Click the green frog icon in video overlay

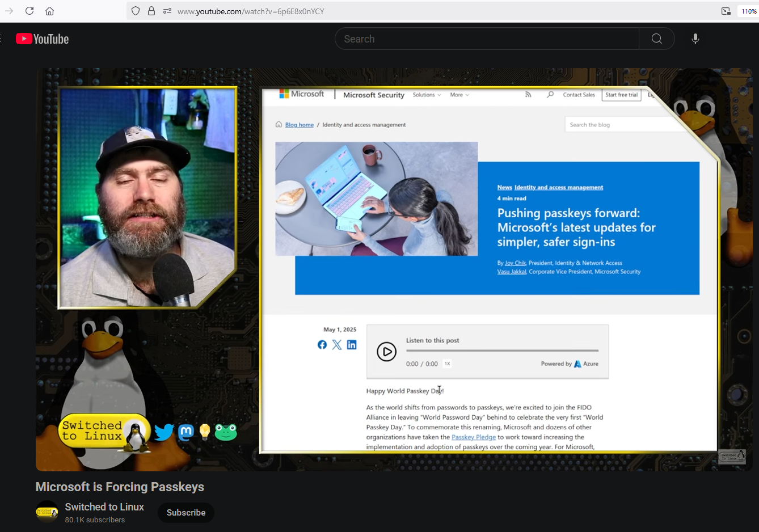[226, 432]
